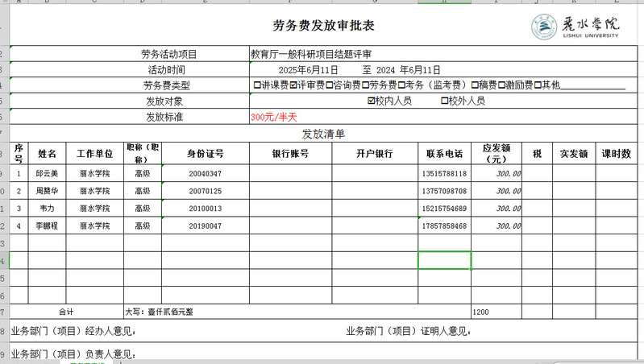
Task: Click the 300.00 amount in the 13515788118 row
Action: coord(497,173)
